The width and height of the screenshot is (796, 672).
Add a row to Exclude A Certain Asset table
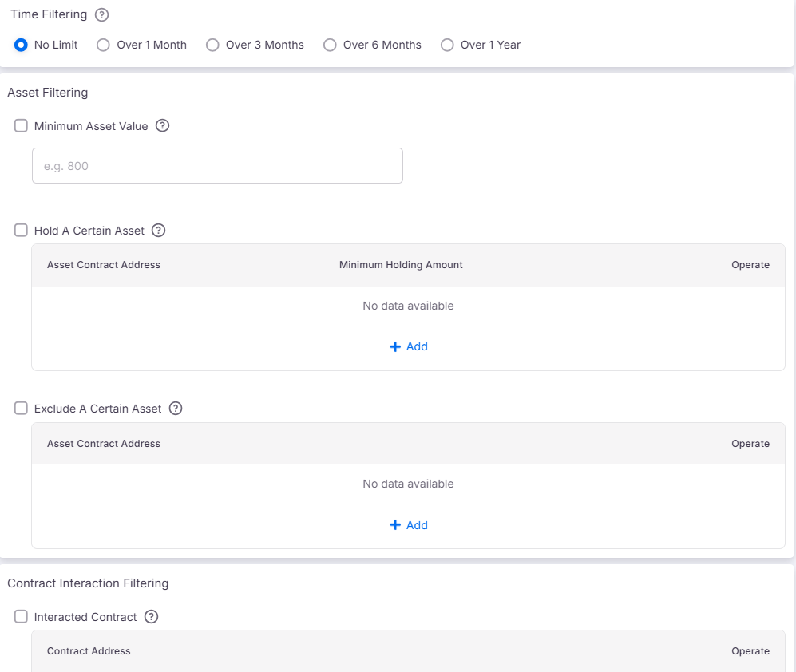(x=408, y=525)
